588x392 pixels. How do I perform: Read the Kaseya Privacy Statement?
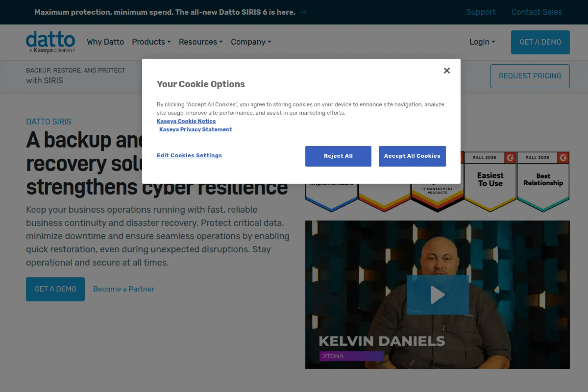[196, 129]
